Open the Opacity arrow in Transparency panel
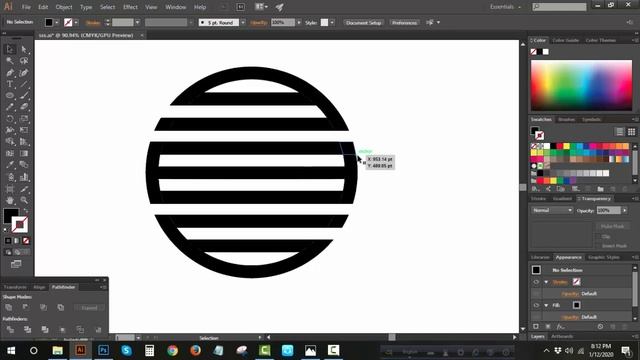 [x=625, y=210]
